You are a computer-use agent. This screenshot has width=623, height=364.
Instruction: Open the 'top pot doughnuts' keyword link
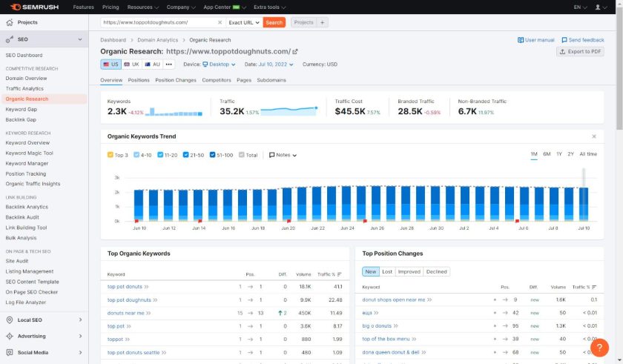pos(129,300)
